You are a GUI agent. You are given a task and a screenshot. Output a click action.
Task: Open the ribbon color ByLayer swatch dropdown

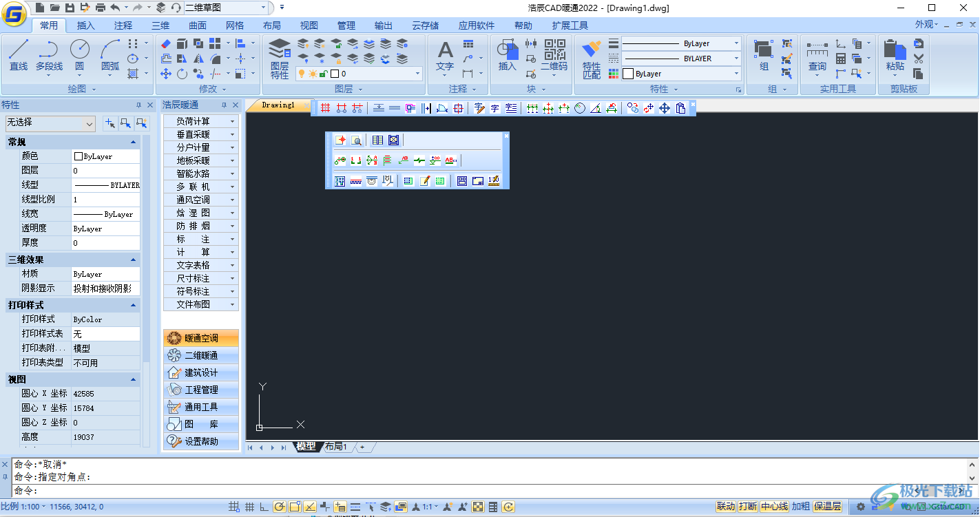click(x=681, y=74)
